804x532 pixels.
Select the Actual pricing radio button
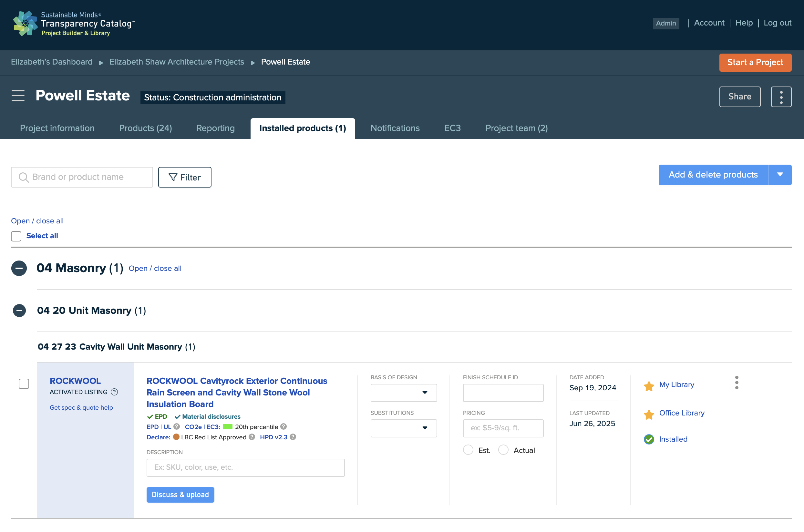(x=503, y=450)
